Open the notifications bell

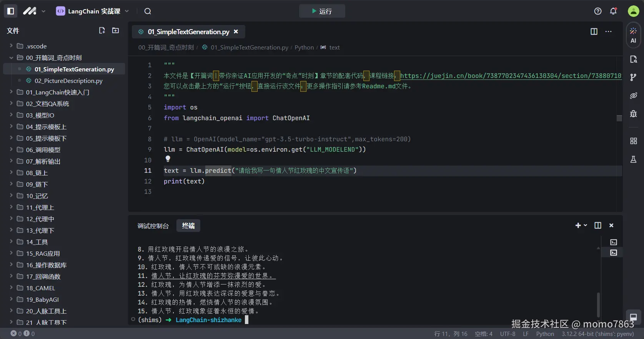click(x=613, y=11)
